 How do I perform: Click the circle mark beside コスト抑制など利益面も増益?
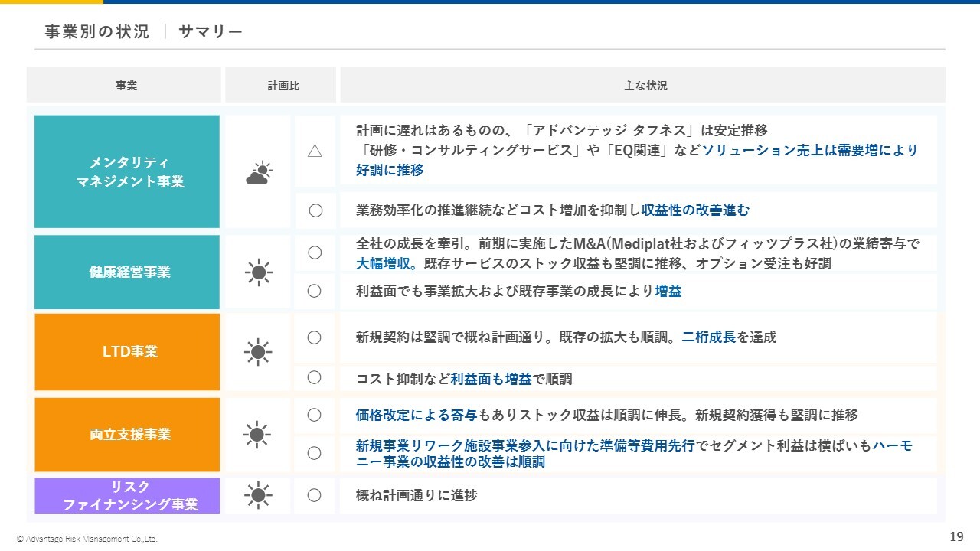click(x=315, y=377)
